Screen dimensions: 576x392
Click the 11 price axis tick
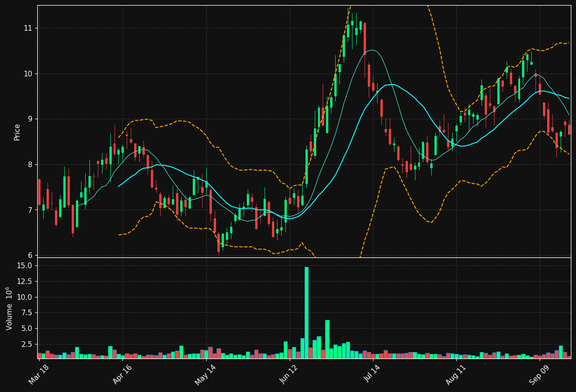[28, 28]
